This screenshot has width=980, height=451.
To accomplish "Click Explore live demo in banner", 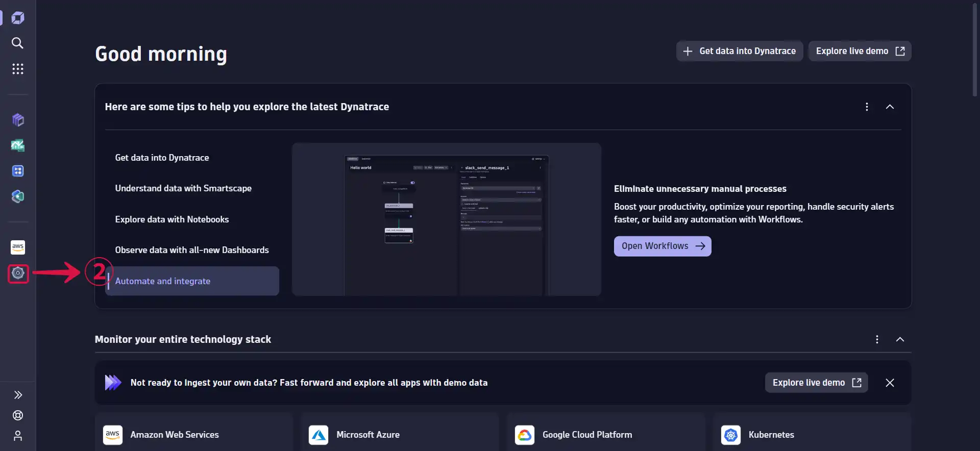I will tap(817, 383).
